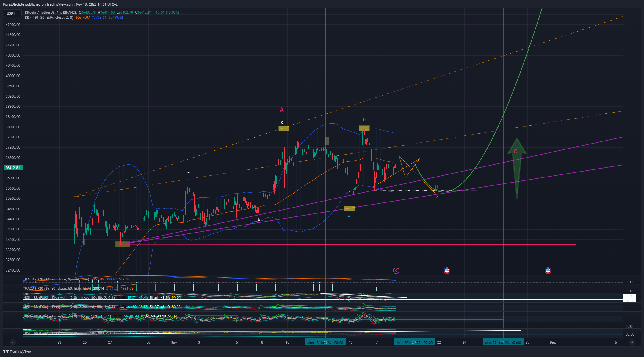Open the USDT currency selector
Screen dimensions: 644x357
pyautogui.click(x=12, y=13)
